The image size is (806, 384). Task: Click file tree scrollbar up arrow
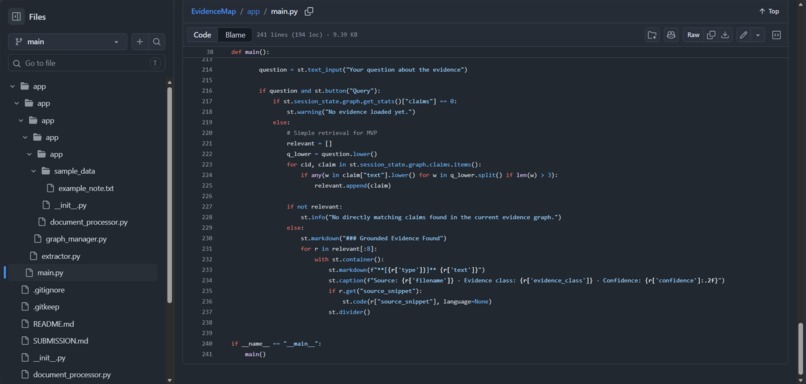[x=170, y=82]
